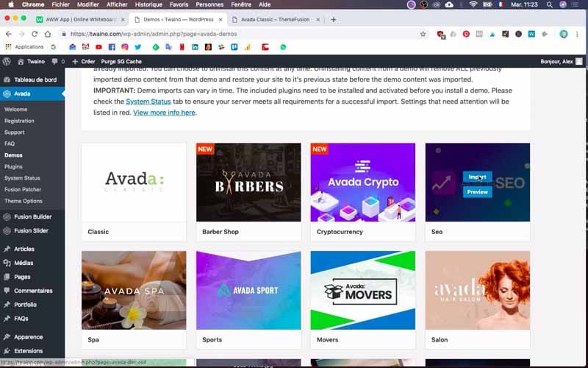The width and height of the screenshot is (588, 368).
Task: Click Créer in admin bar
Action: (x=84, y=61)
